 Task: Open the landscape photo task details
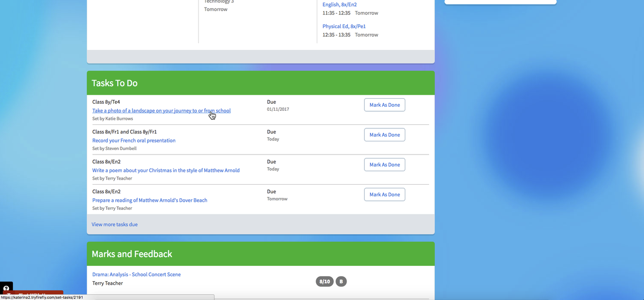pyautogui.click(x=161, y=110)
